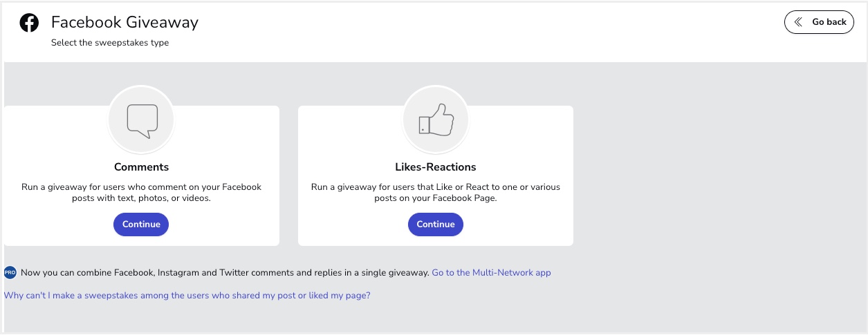The height and width of the screenshot is (335, 868).
Task: Select the Comments heading text
Action: click(141, 167)
